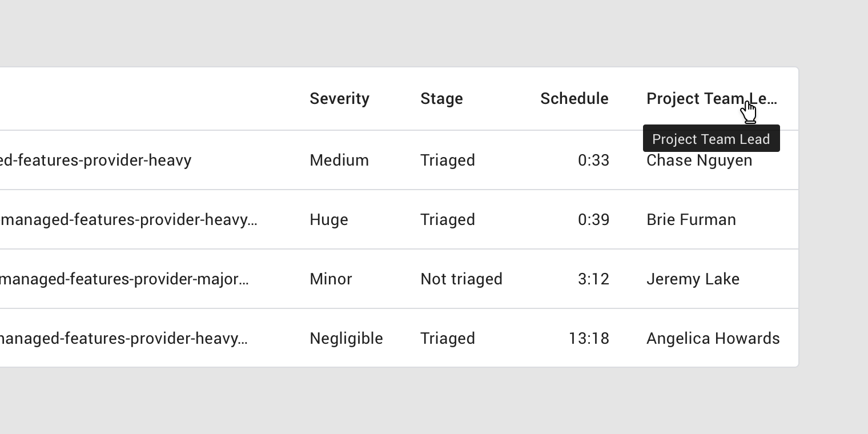Click the Schedule column header
Screen dimensions: 868x434
(x=574, y=99)
